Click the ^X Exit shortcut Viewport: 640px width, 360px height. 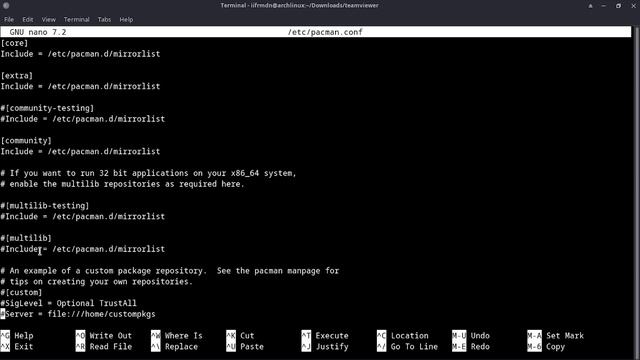click(x=17, y=347)
